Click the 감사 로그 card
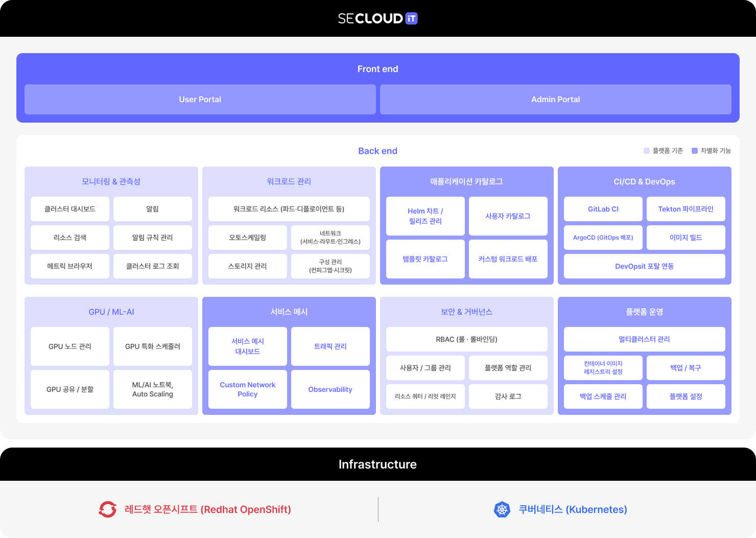This screenshot has height=538, width=756. (x=508, y=396)
